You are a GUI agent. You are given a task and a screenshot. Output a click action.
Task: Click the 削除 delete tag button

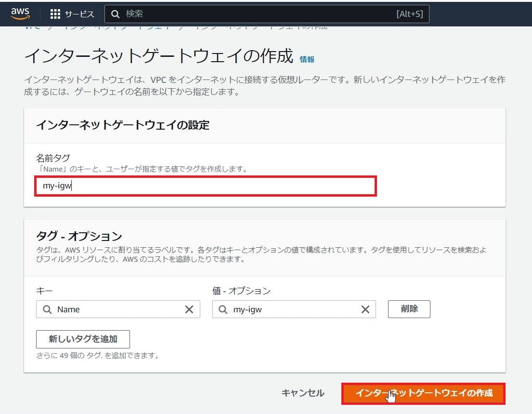[409, 309]
